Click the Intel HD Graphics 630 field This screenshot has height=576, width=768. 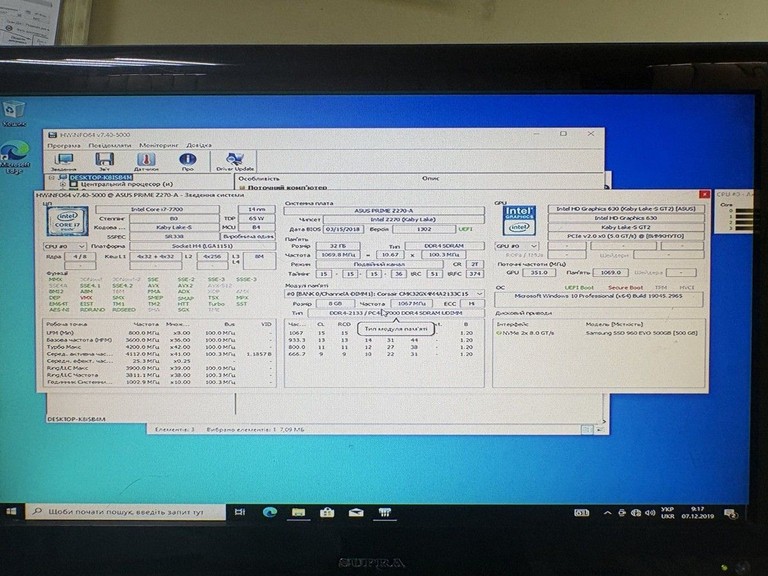(x=625, y=218)
